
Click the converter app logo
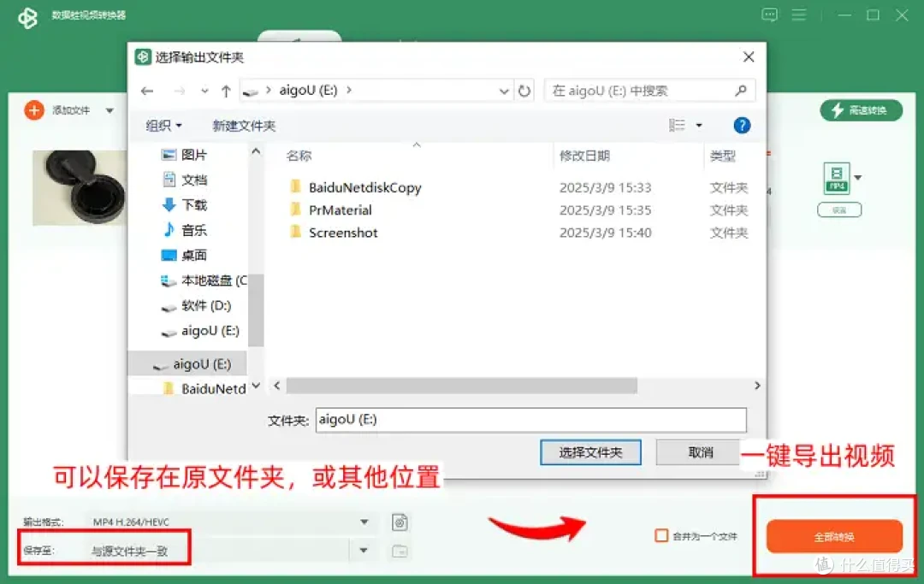[27, 17]
